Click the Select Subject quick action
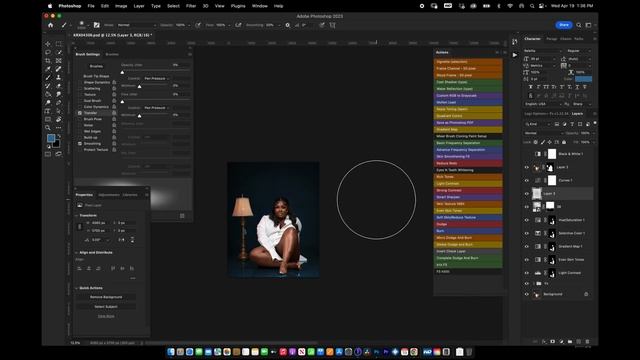Image resolution: width=640 pixels, height=360 pixels. point(106,307)
